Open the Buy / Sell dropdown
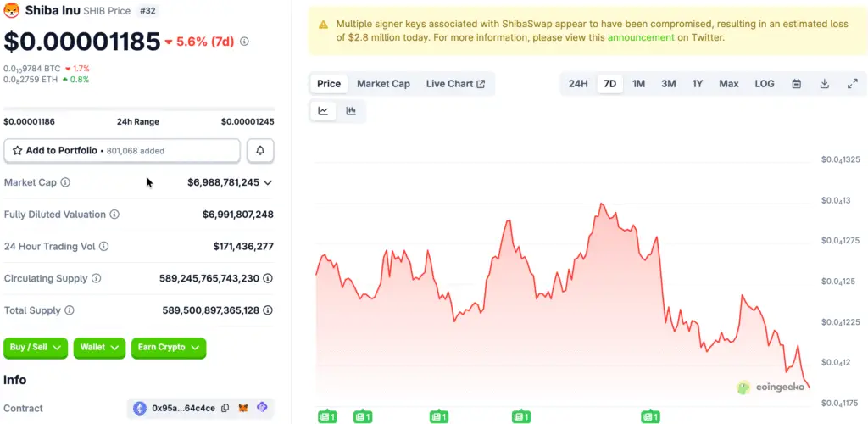The image size is (868, 424). point(36,348)
